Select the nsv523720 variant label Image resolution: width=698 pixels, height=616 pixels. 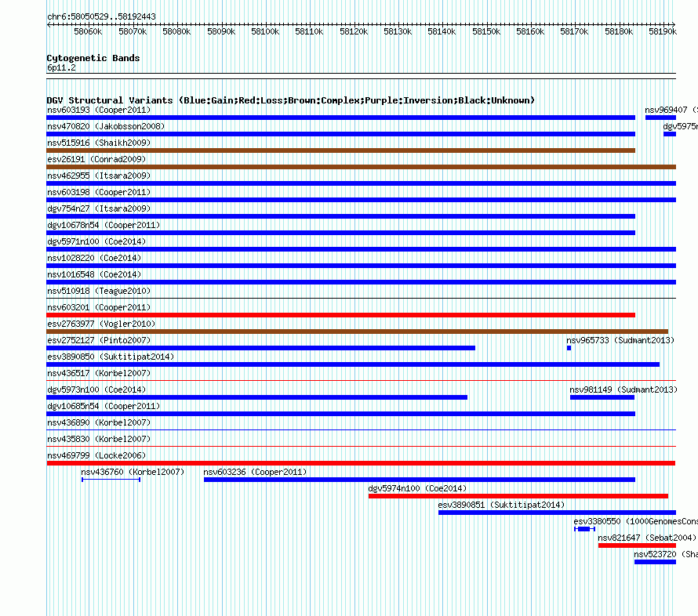click(x=666, y=554)
